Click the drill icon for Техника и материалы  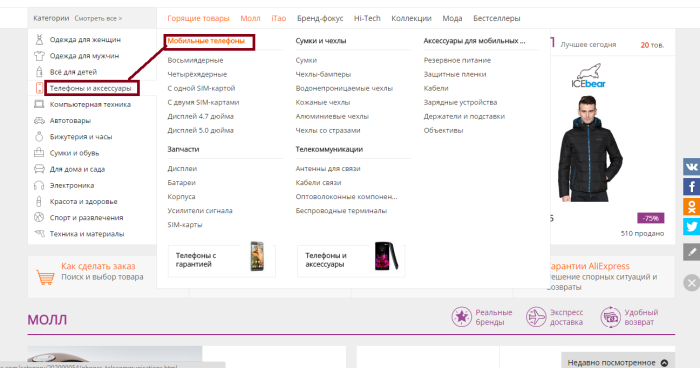coord(39,234)
